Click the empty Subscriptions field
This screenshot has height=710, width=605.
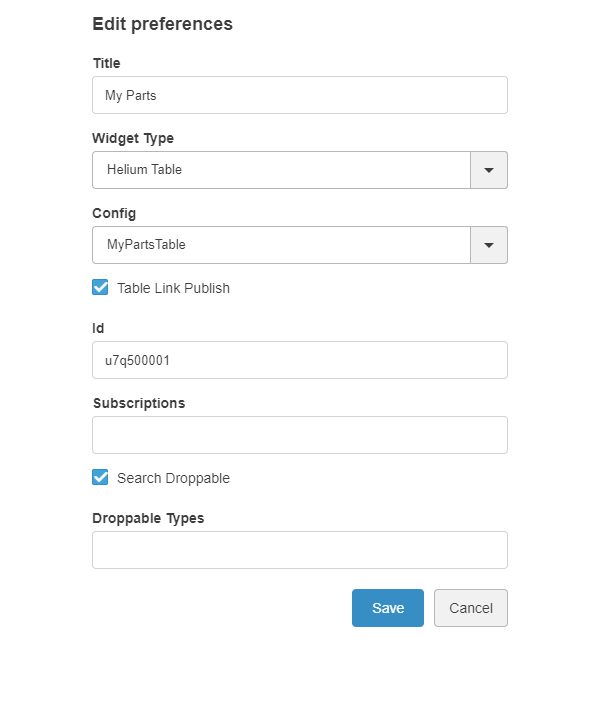(x=299, y=435)
